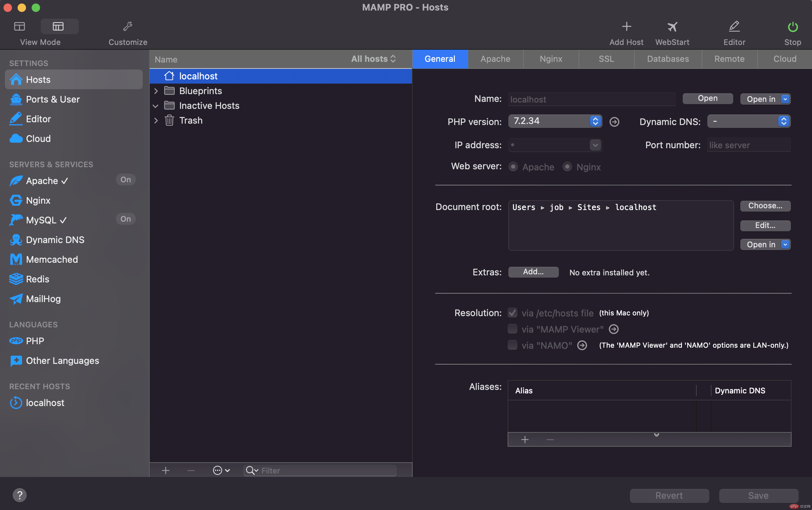812x510 pixels.
Task: Open Cloud in the Settings sidebar
Action: tap(74, 139)
